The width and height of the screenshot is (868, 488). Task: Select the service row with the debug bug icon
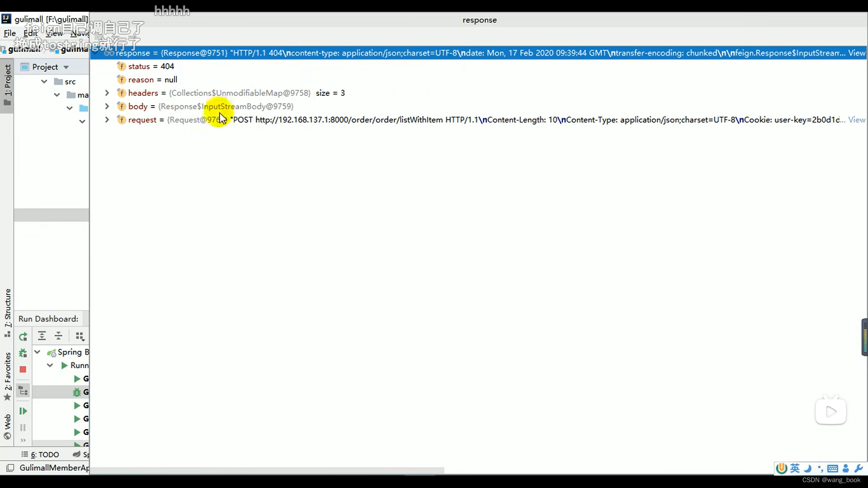pos(61,392)
